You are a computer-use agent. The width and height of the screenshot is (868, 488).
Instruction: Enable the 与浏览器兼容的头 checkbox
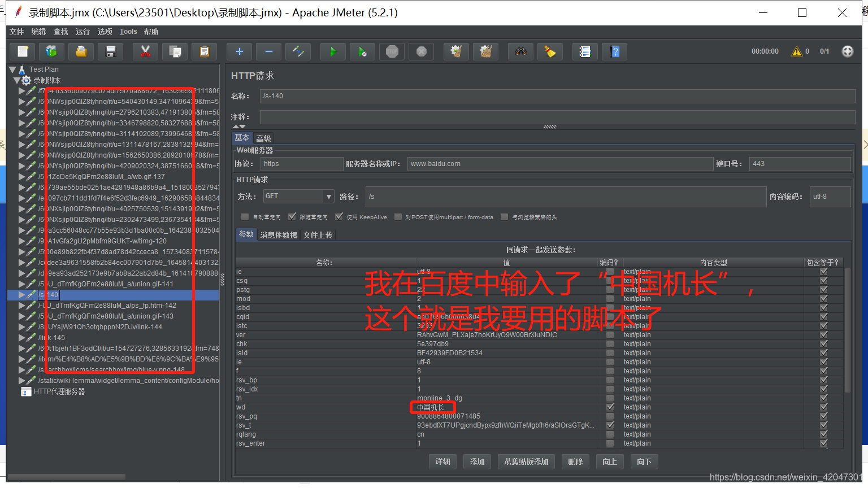point(505,217)
